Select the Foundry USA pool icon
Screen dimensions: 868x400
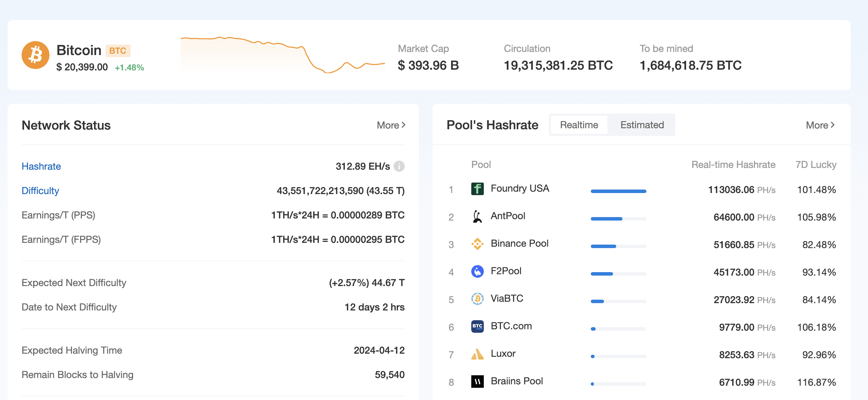[x=477, y=189]
